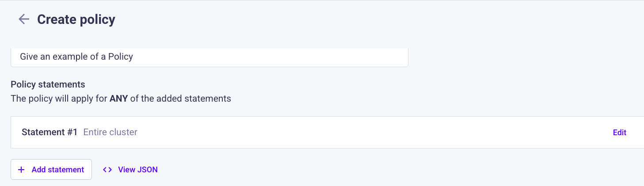
Task: Show the policy as JSON
Action: [x=130, y=170]
